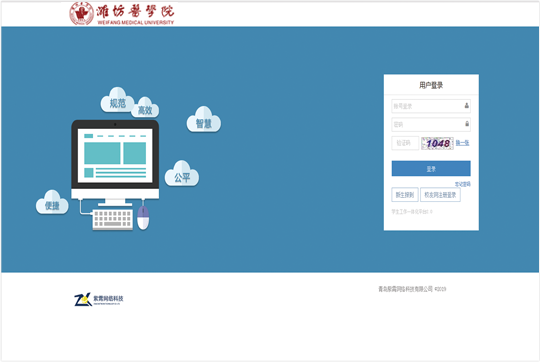
Task: Click the blue 登录 login button
Action: pos(431,168)
